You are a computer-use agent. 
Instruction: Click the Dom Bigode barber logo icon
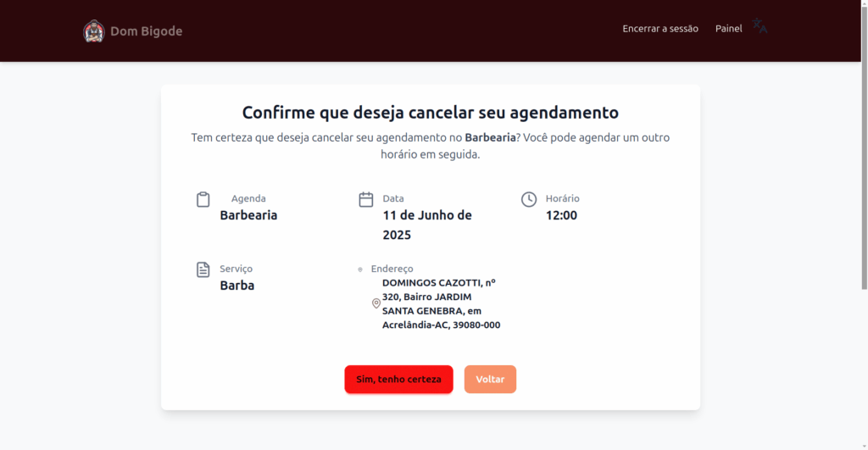93,31
